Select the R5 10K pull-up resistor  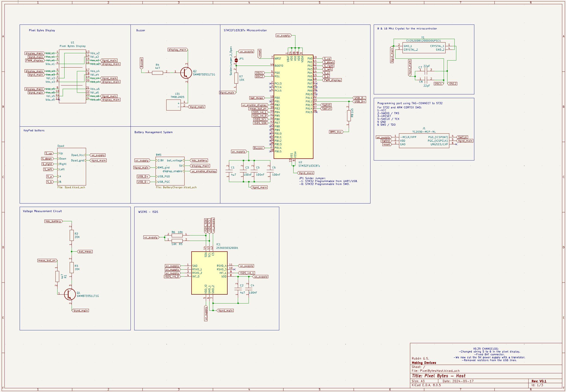click(177, 241)
